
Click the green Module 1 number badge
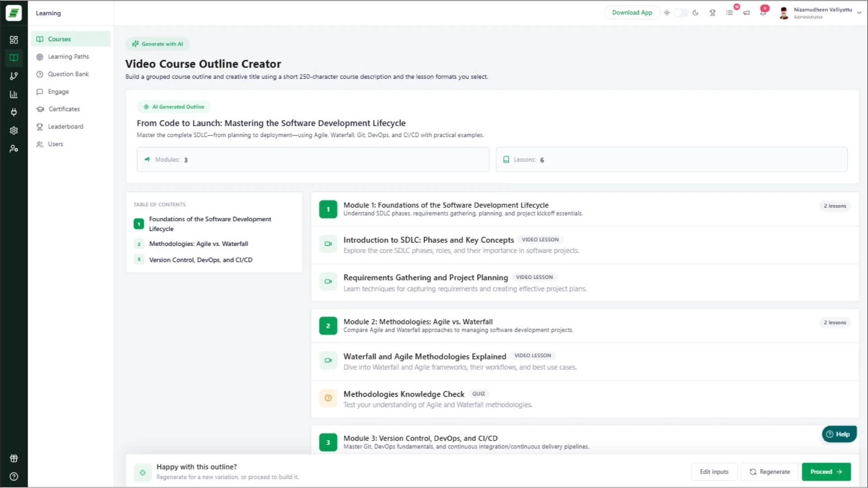click(x=328, y=209)
